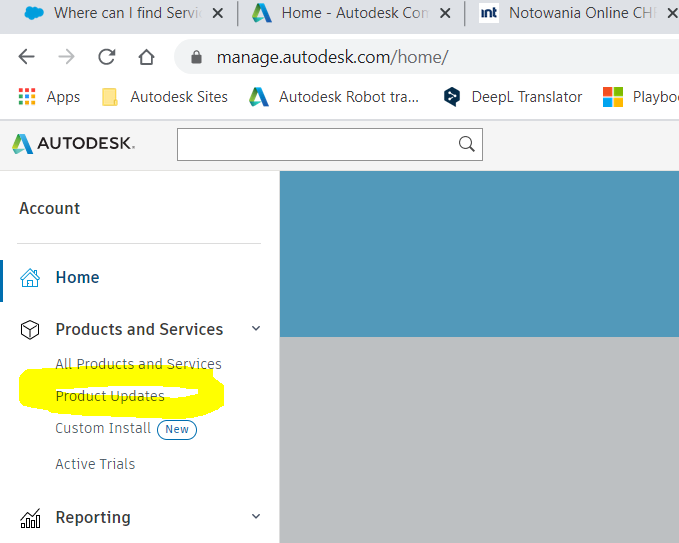
Task: Close the Home - Autodesk tab
Action: point(445,13)
